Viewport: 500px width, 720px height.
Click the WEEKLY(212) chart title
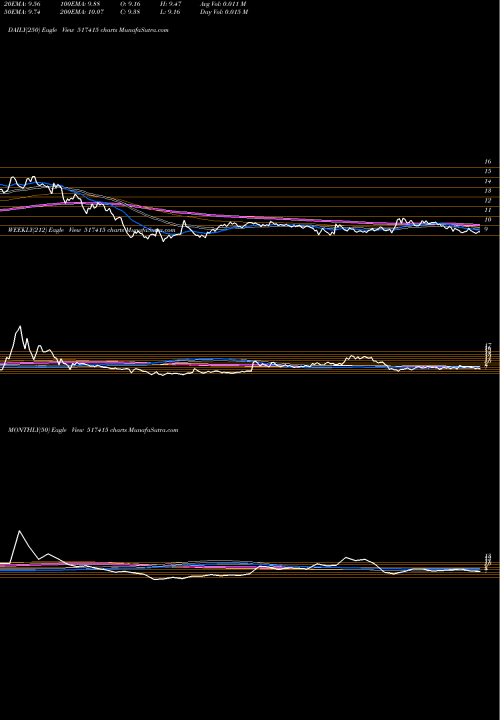coord(91,230)
